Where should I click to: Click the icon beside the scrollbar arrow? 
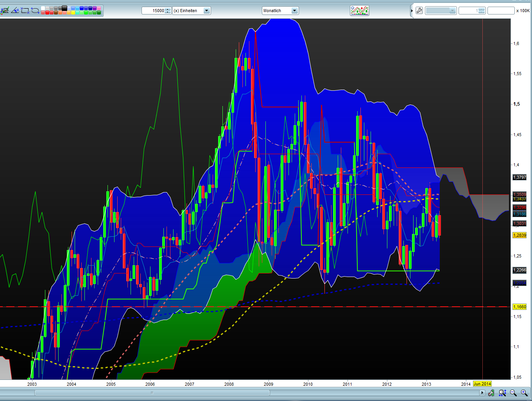tap(491, 393)
